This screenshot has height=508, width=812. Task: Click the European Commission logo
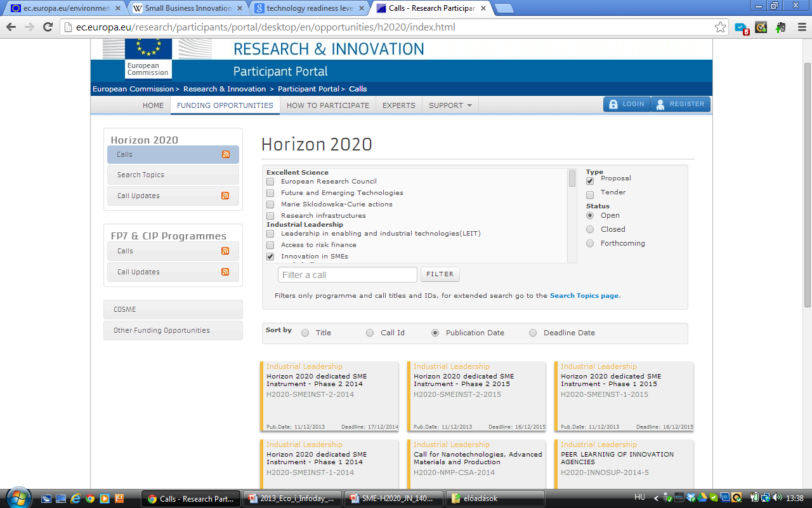148,58
